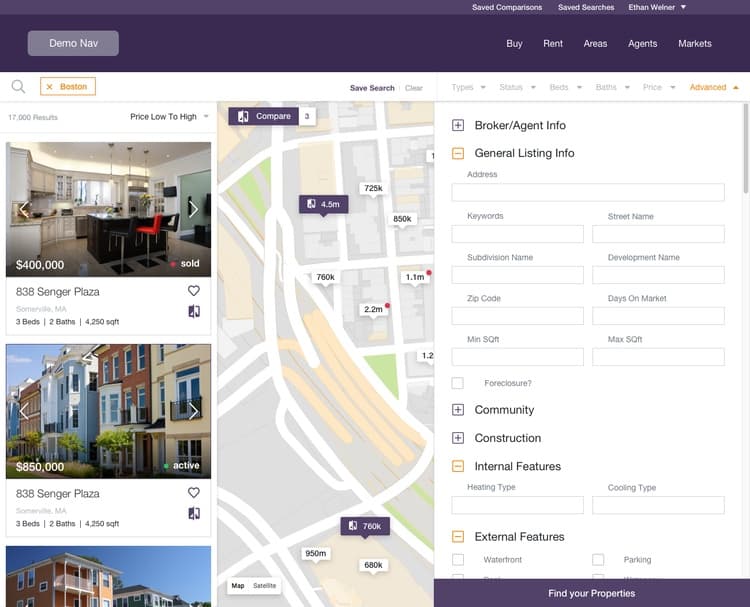The width and height of the screenshot is (750, 607).
Task: Tick the Parking checkbox
Action: pos(598,560)
